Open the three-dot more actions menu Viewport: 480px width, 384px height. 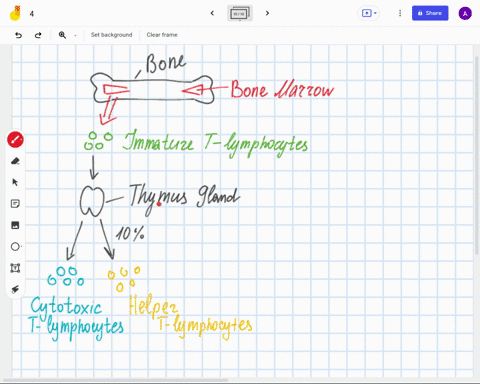(x=400, y=13)
